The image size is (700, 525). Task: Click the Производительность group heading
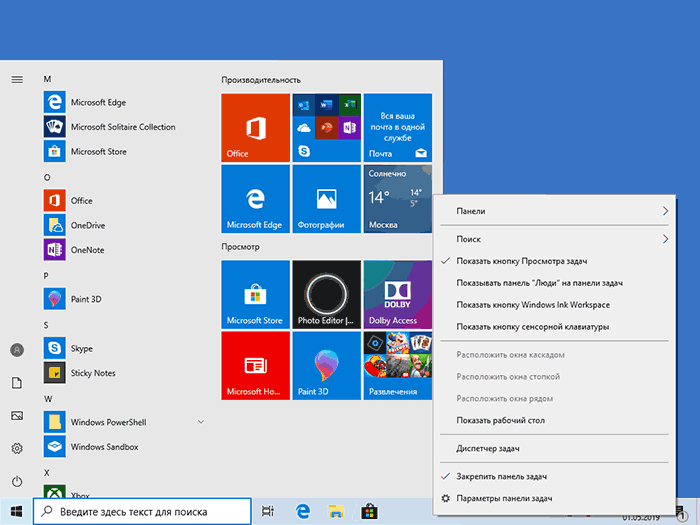261,80
